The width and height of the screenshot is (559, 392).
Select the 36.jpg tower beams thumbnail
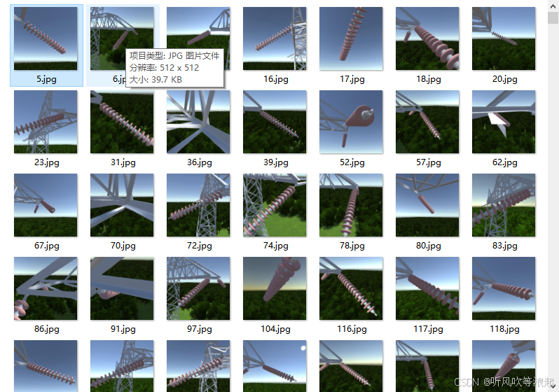coord(198,122)
